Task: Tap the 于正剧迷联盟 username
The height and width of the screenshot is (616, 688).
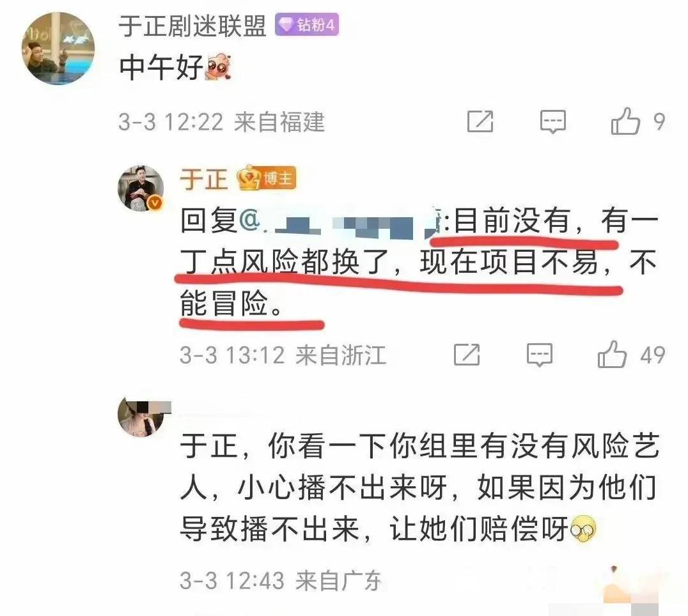Action: click(192, 26)
